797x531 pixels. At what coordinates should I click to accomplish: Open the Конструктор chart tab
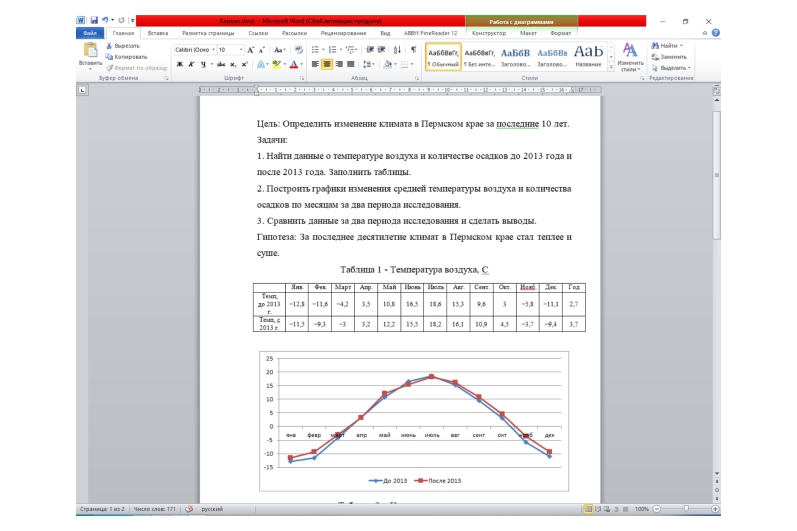pos(489,33)
